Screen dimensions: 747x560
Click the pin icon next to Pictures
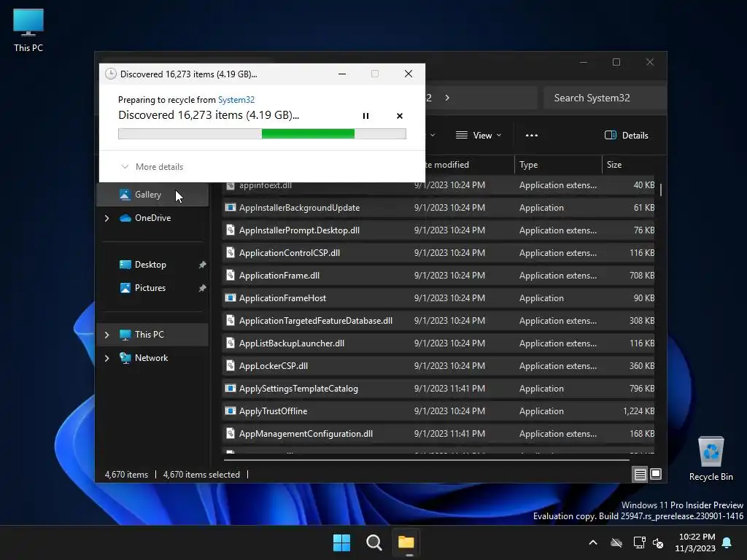coord(202,288)
